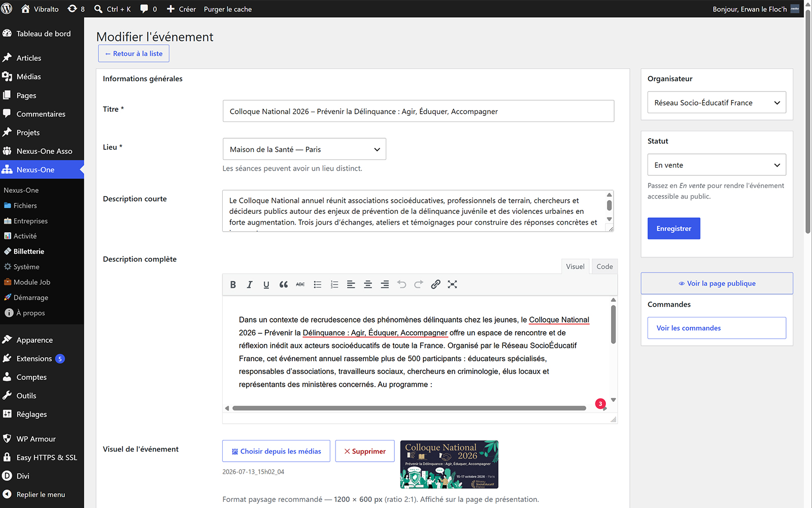This screenshot has width=812, height=508.
Task: Click insert link icon in editor
Action: pos(435,284)
